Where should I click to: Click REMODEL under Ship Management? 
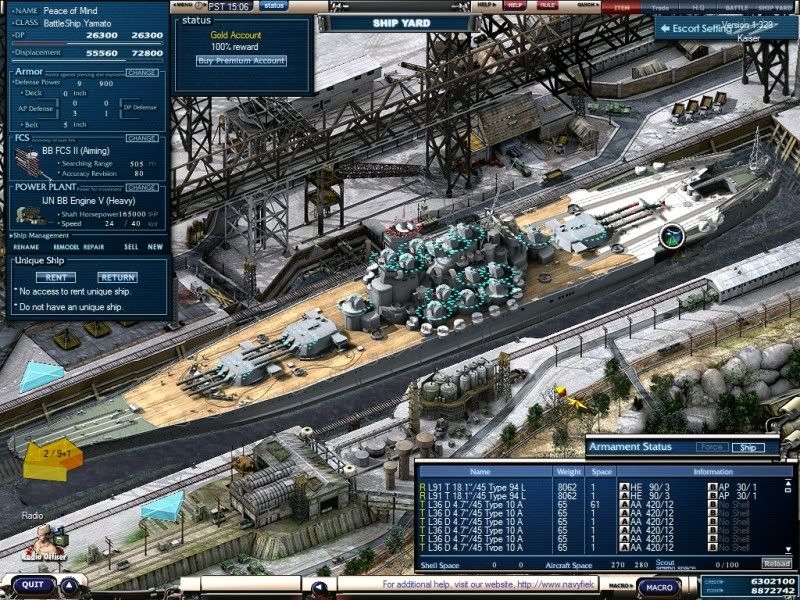tap(66, 247)
